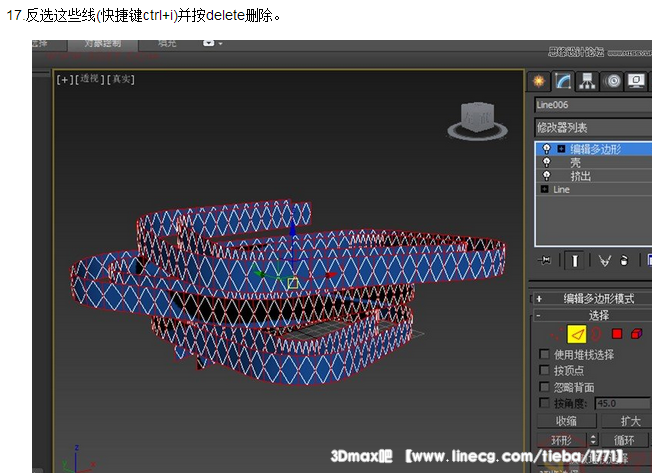Click the Line006 object name field

(593, 105)
